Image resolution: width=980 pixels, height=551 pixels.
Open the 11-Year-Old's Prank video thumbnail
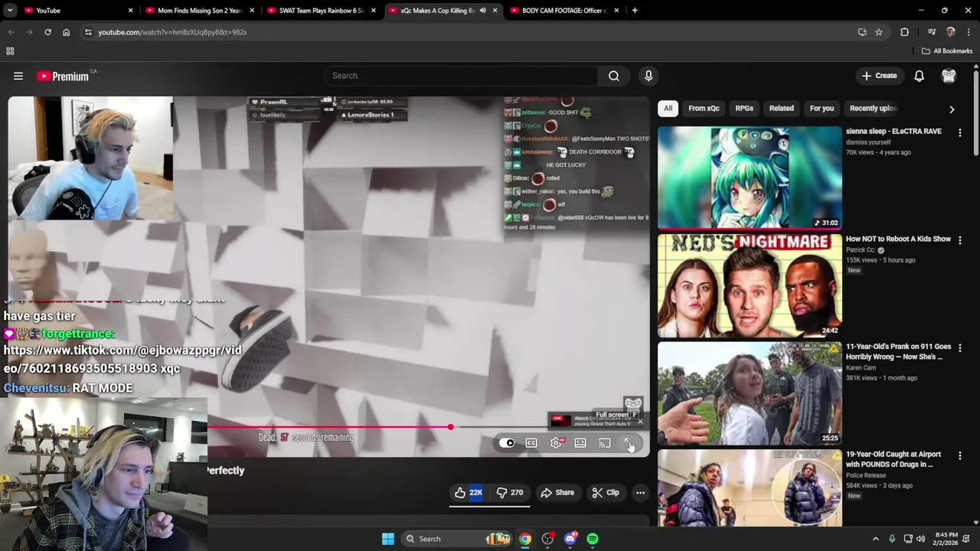(x=750, y=393)
